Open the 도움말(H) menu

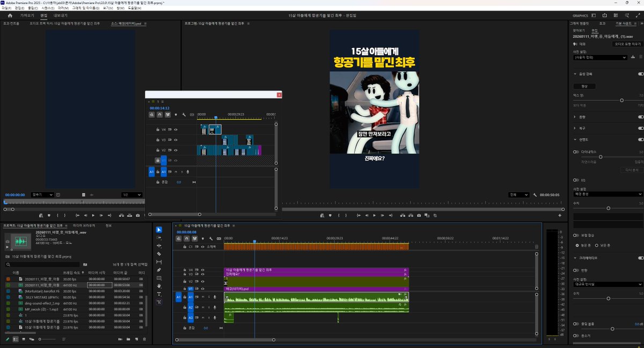click(x=134, y=8)
